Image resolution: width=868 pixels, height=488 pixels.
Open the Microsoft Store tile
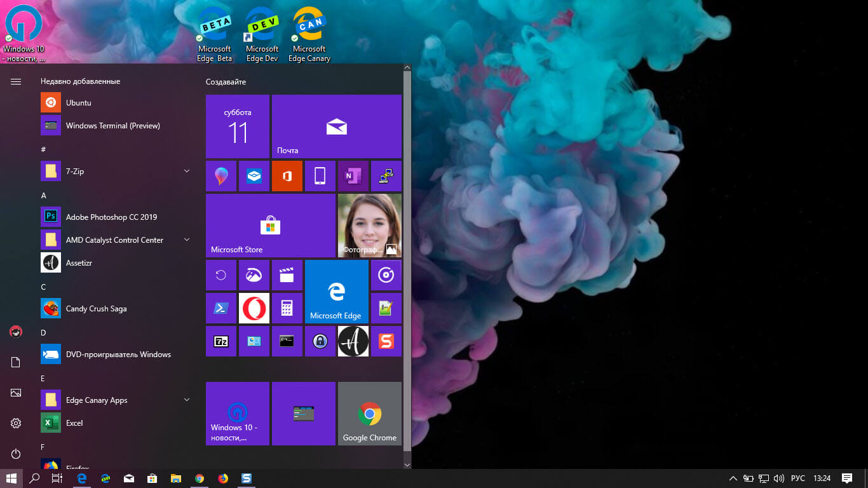point(271,226)
